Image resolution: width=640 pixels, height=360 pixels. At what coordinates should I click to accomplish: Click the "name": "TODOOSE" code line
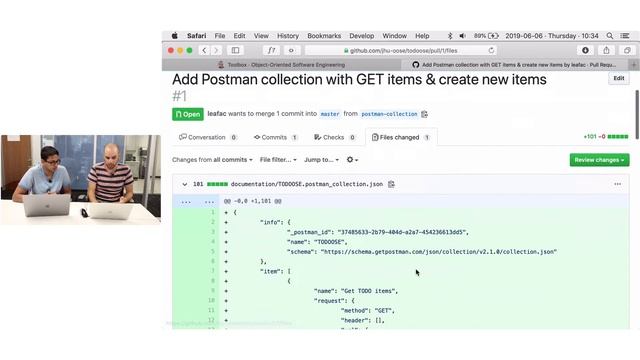[x=317, y=242]
